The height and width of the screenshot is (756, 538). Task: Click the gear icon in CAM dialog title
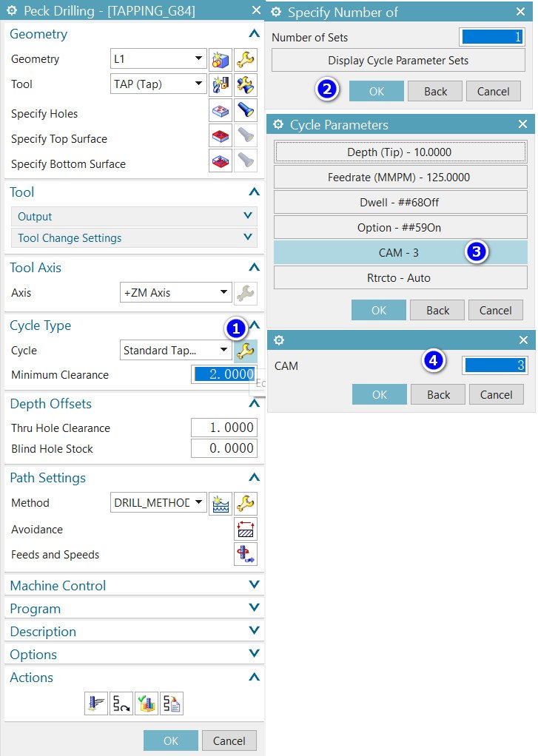tap(279, 340)
